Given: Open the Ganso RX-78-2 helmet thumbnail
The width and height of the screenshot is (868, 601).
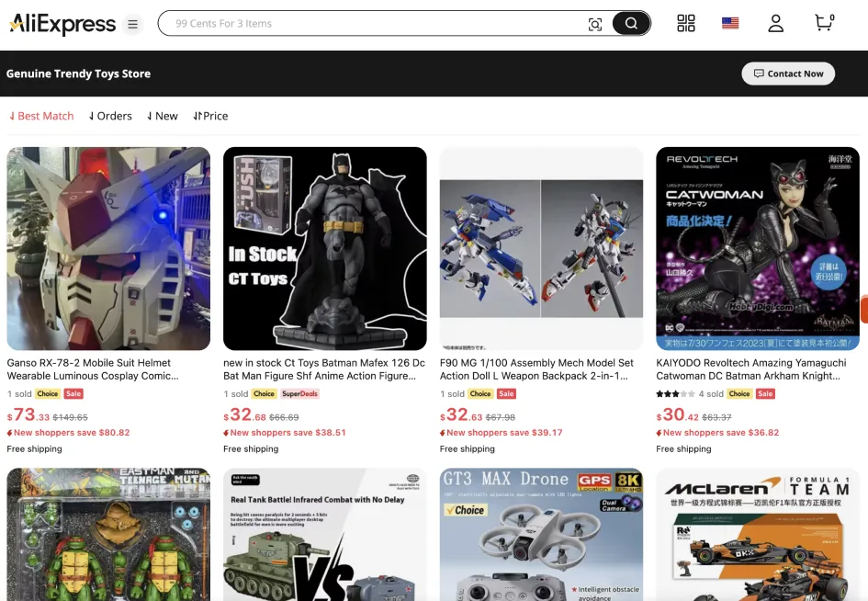Looking at the screenshot, I should pyautogui.click(x=108, y=248).
